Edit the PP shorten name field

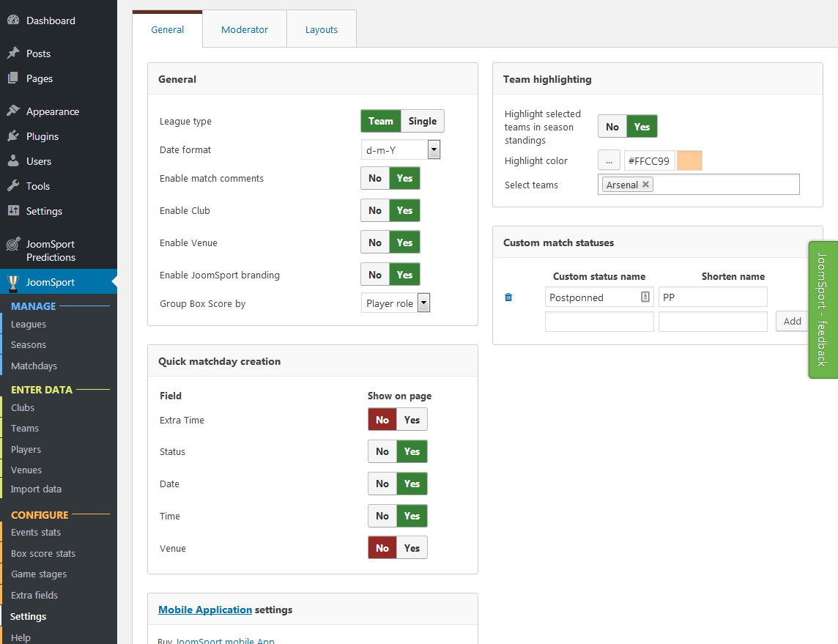pyautogui.click(x=713, y=297)
